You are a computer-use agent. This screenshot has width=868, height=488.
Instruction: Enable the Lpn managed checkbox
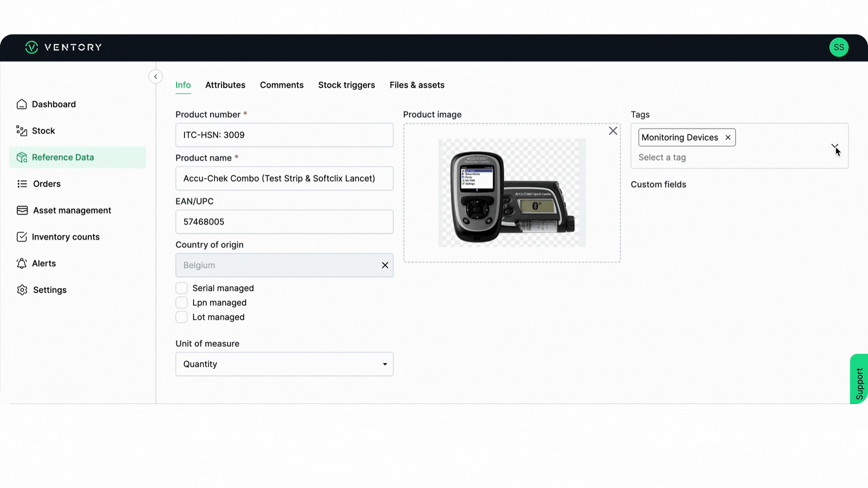181,303
